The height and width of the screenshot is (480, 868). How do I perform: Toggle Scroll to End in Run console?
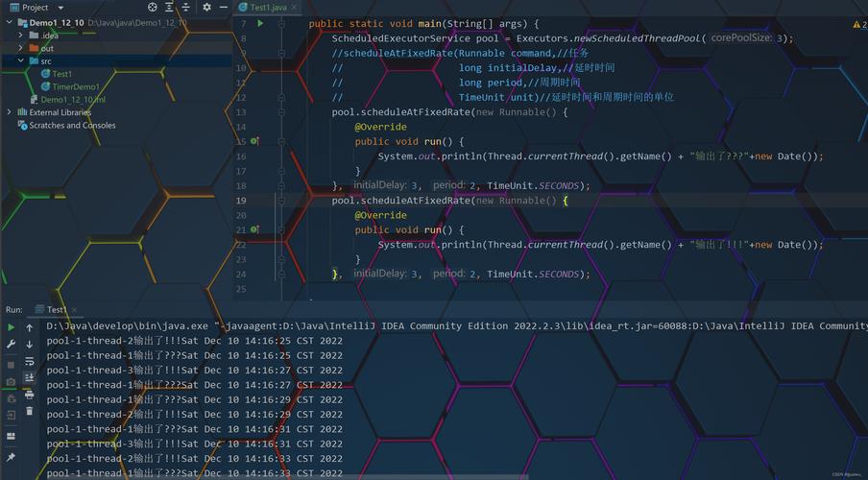coord(29,377)
